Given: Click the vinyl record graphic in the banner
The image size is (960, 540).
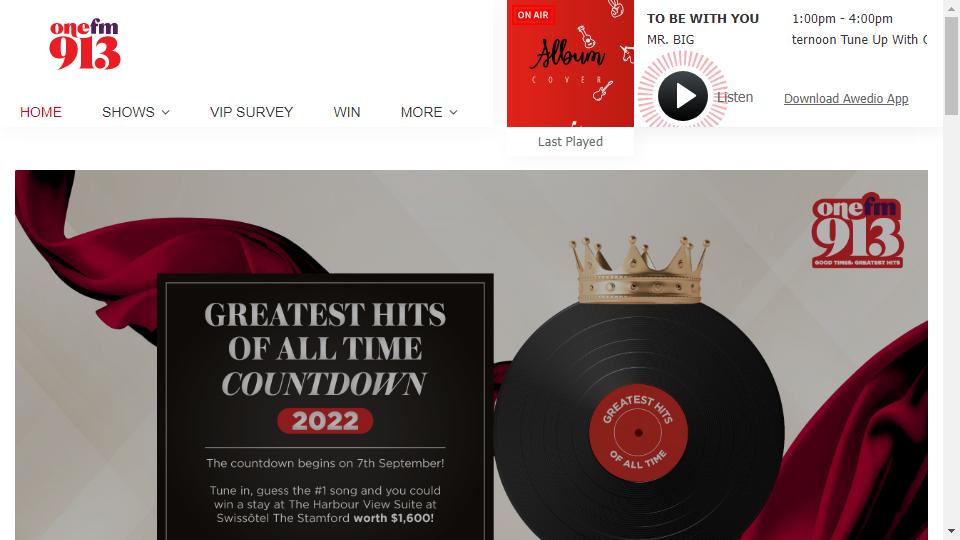Looking at the screenshot, I should click(x=639, y=422).
